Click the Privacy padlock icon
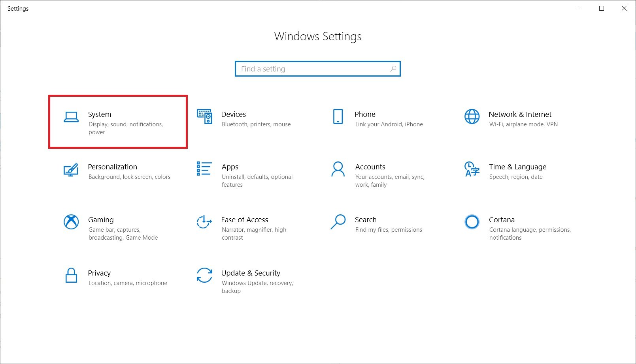636x364 pixels. coord(71,275)
